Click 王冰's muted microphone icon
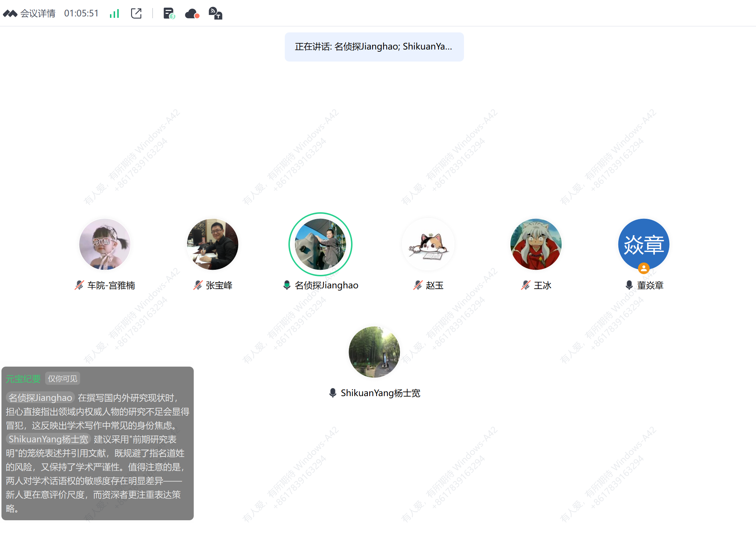The height and width of the screenshot is (541, 756). pyautogui.click(x=525, y=285)
